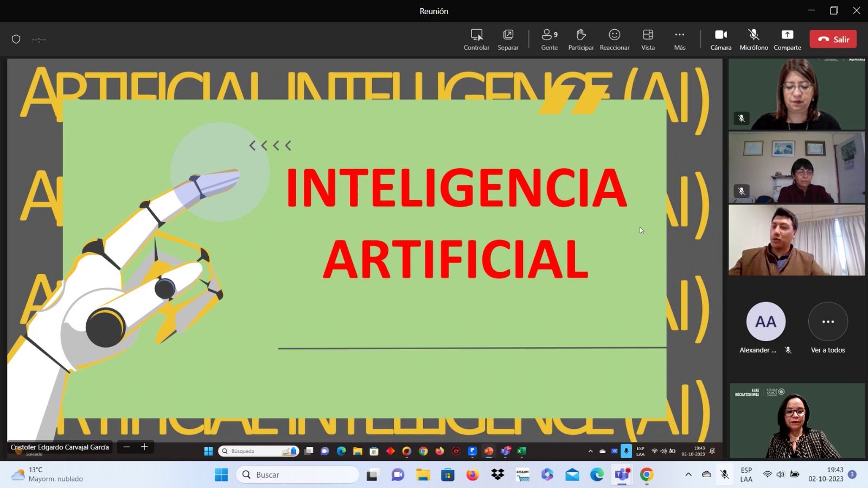This screenshot has width=868, height=488.
Task: Open Wi-Fi network tray settings
Action: tap(767, 474)
